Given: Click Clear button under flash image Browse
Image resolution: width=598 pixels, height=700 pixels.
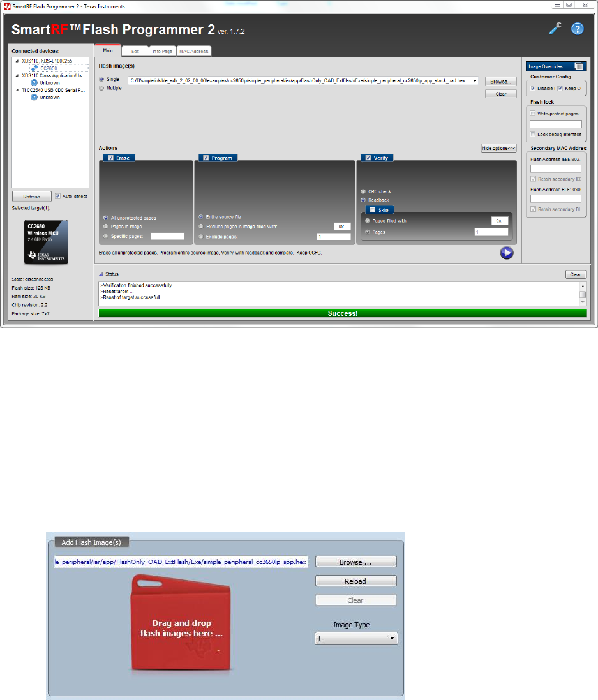Looking at the screenshot, I should click(500, 94).
